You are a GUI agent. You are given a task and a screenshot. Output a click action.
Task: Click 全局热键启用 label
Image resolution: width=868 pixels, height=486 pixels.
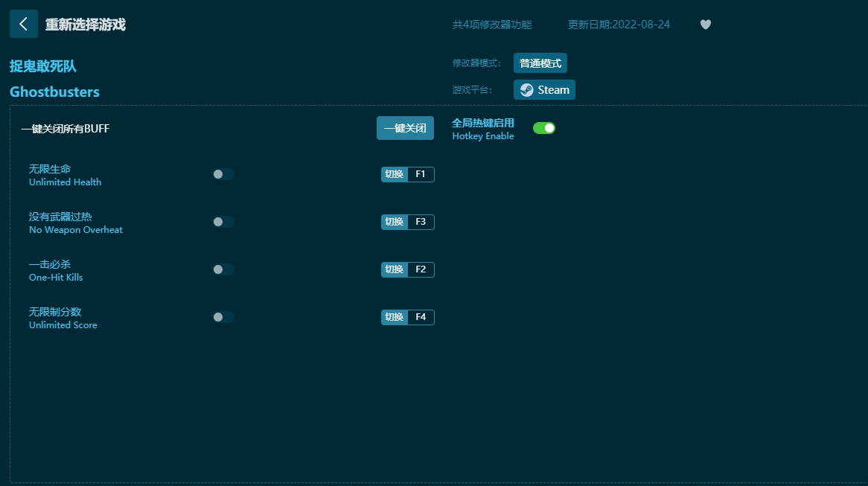point(482,123)
